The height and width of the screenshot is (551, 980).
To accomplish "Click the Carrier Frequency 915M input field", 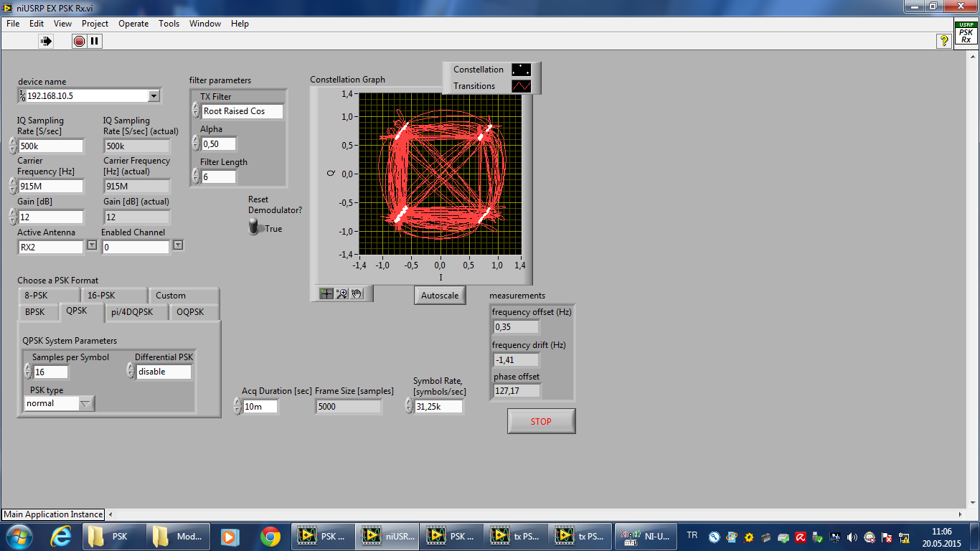I will click(x=51, y=186).
